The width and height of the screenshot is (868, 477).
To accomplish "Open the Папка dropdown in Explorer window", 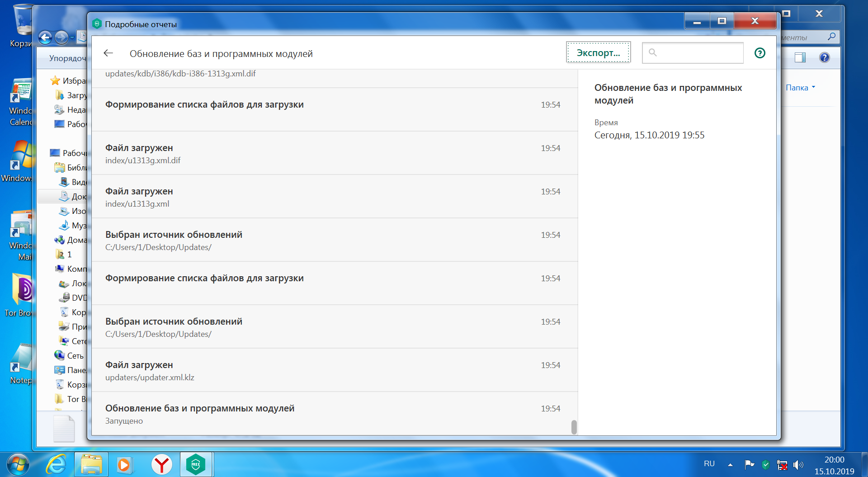I will coord(800,88).
